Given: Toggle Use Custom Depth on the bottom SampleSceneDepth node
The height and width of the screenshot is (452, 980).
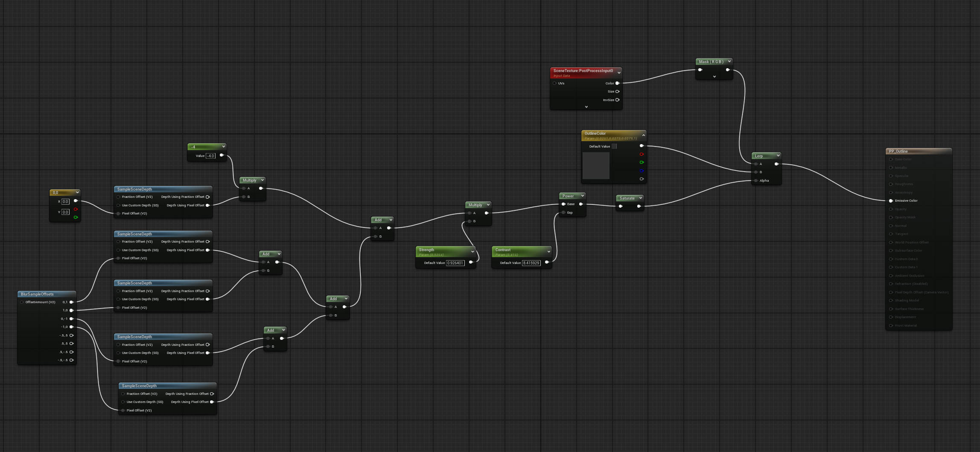Looking at the screenshot, I should (x=123, y=402).
